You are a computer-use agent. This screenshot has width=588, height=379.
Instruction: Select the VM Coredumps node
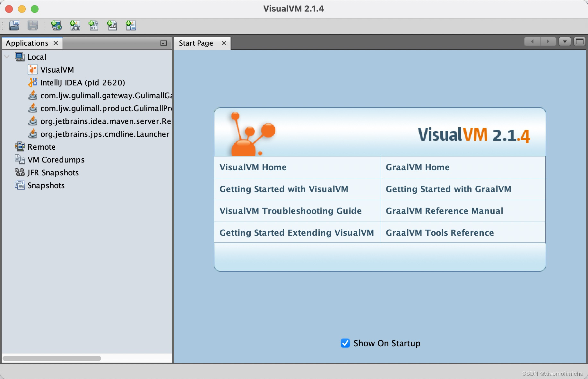tap(56, 160)
